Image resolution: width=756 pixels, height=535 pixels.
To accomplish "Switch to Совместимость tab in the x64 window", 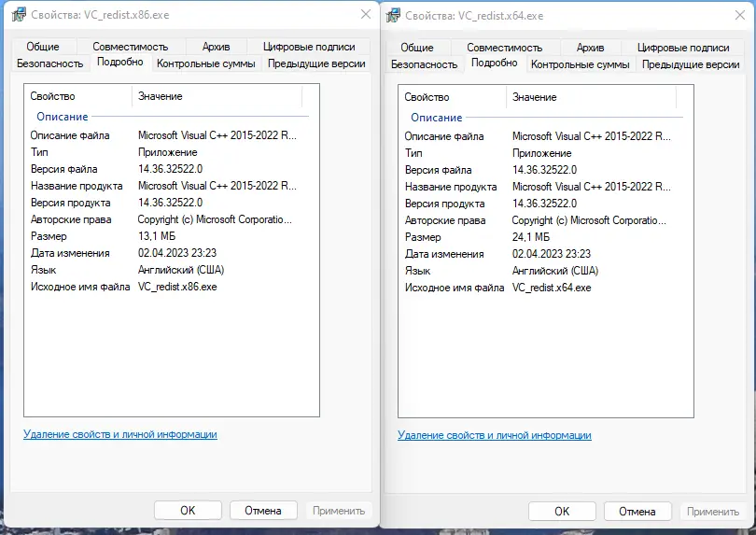I will click(x=504, y=48).
